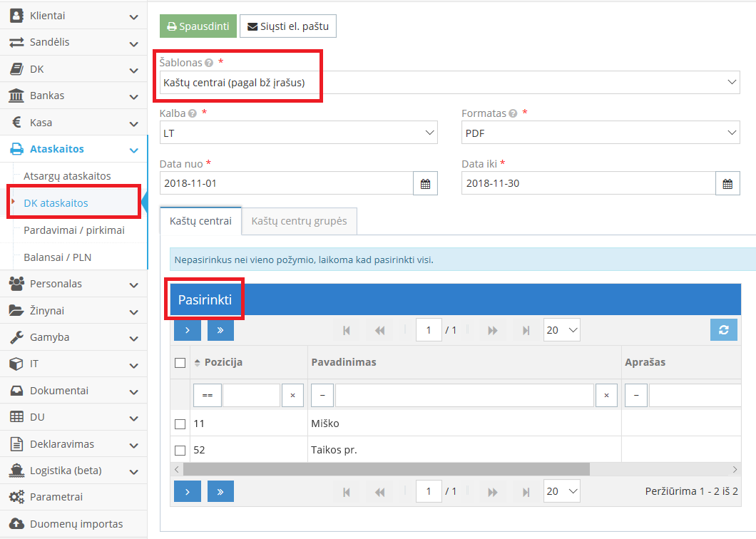Tick the checkbox for row 11 Miško
The height and width of the screenshot is (539, 756).
pos(180,424)
